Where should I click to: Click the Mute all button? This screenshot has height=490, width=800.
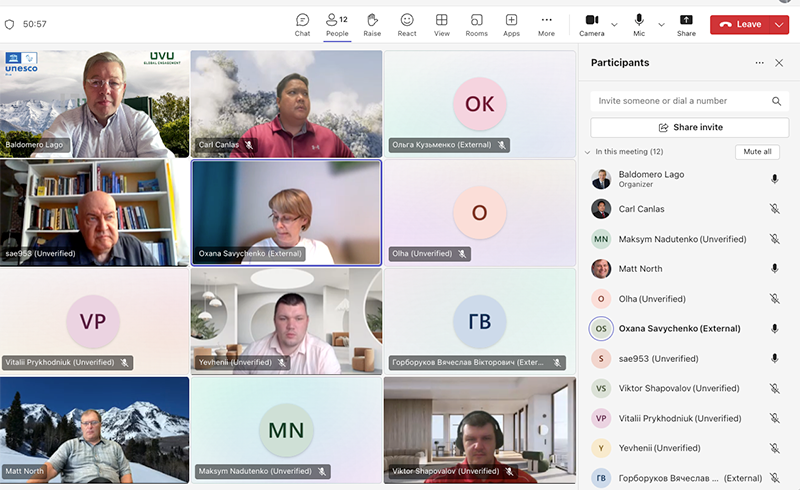point(757,152)
